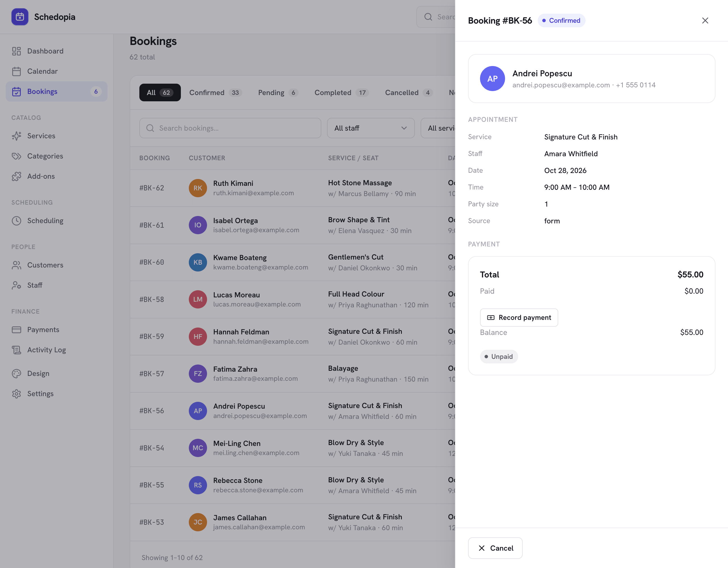Close the Booking #BK-56 panel
This screenshot has height=568, width=728.
(x=705, y=20)
